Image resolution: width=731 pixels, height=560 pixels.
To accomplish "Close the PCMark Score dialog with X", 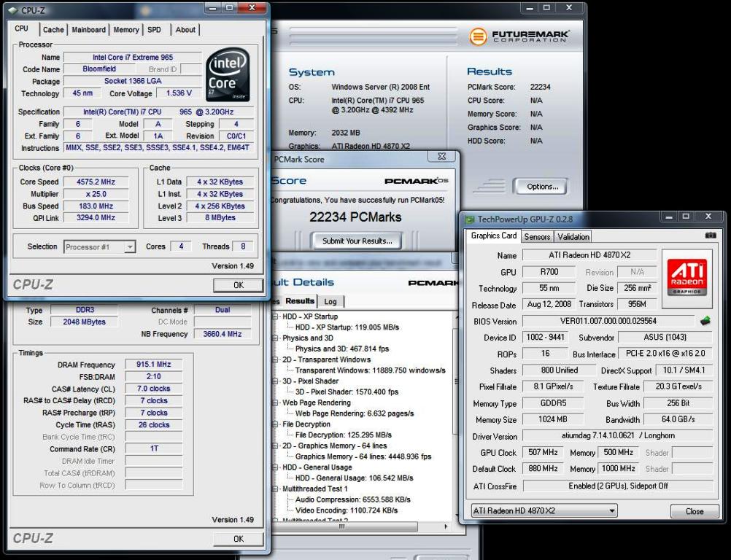I will 441,157.
